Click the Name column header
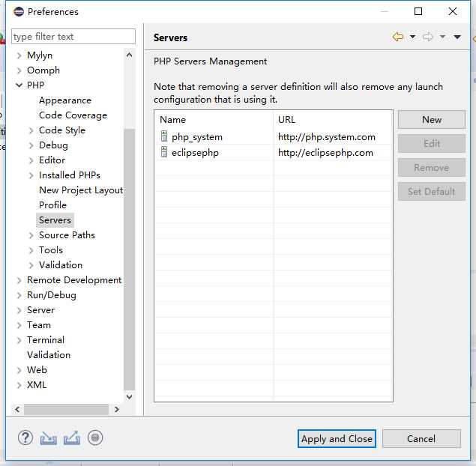 [172, 120]
